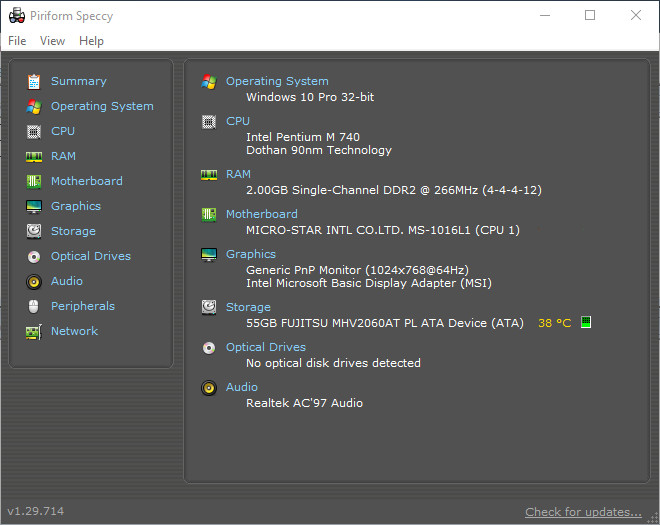Viewport: 660px width, 525px height.
Task: Click the Storage hard drive icon in sidebar
Action: (34, 231)
